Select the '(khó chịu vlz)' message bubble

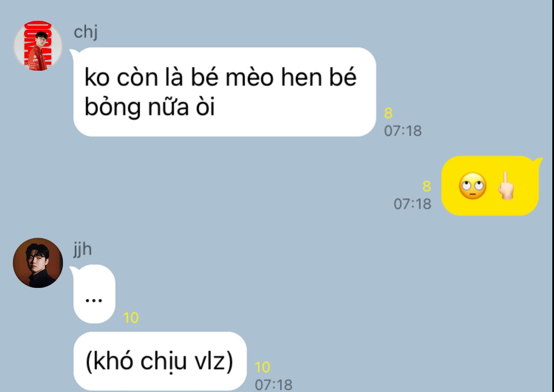coord(160,361)
